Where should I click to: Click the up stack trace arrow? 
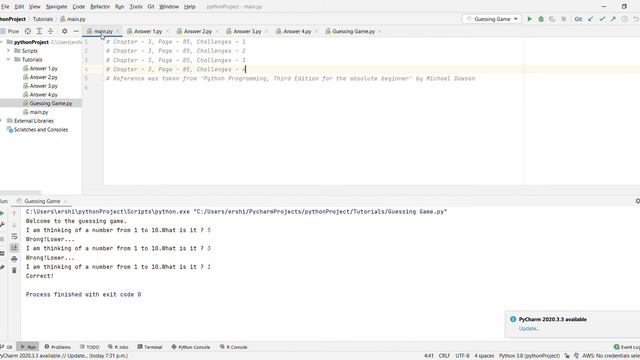14,213
